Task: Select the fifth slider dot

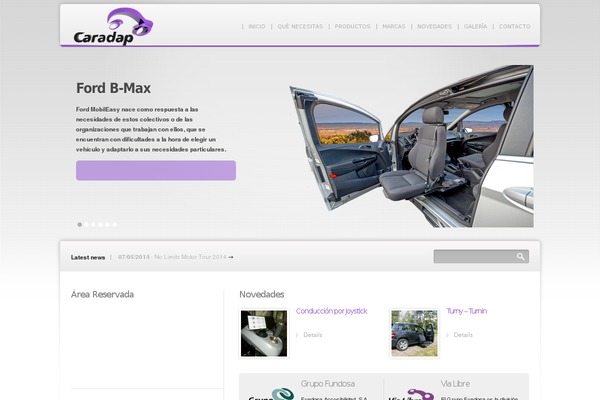Action: pos(108,224)
